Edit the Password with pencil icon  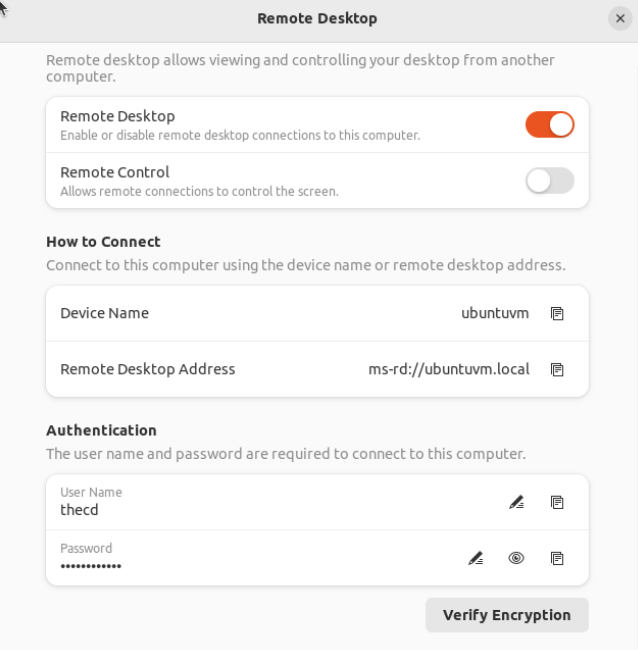click(475, 558)
